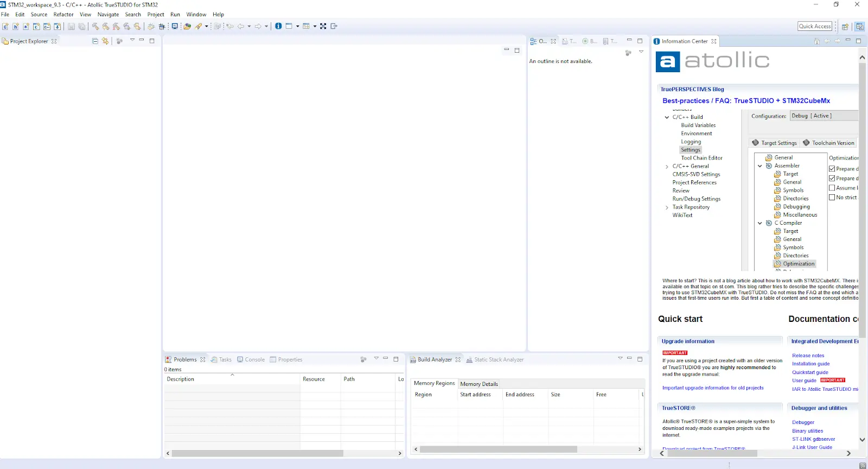Toggle the No strict checkbox
The width and height of the screenshot is (868, 469).
pos(832,198)
